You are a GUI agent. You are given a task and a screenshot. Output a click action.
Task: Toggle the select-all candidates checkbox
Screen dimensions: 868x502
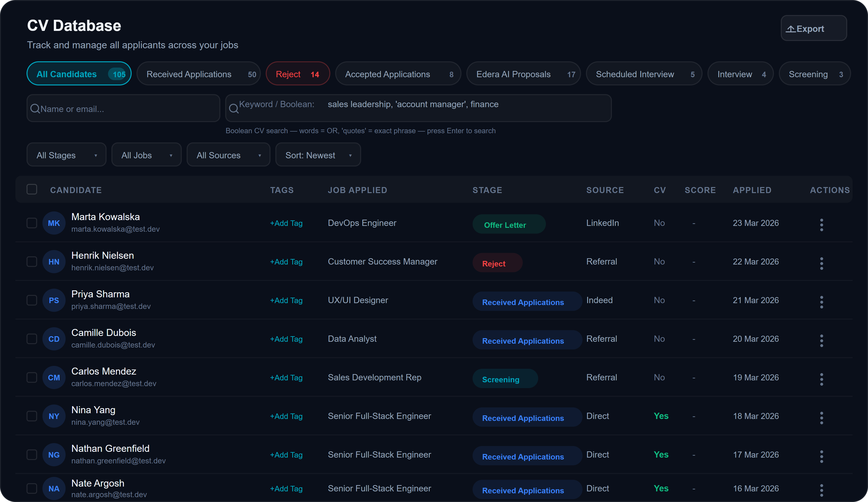click(x=32, y=189)
